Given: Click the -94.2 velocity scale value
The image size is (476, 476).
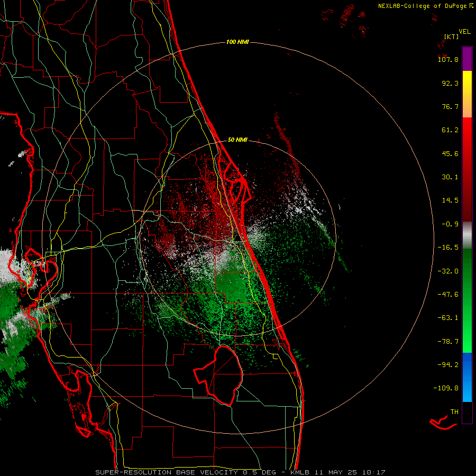Looking at the screenshot, I should (x=448, y=364).
